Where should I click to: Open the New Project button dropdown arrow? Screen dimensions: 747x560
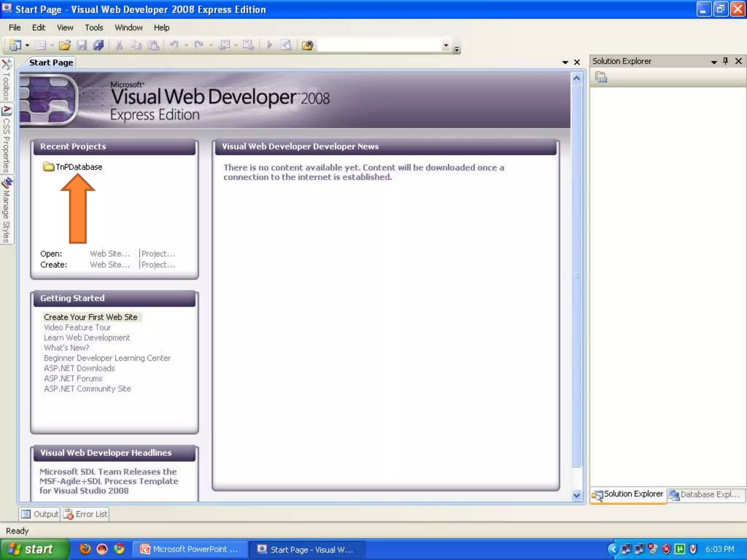pos(27,45)
